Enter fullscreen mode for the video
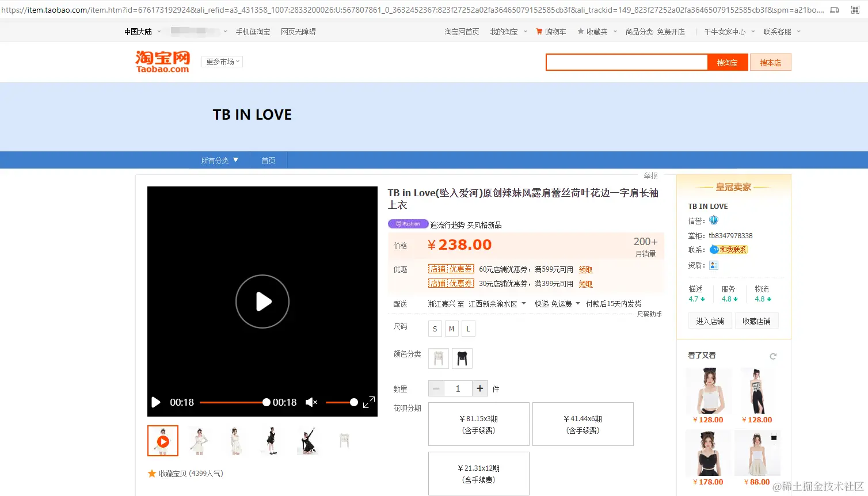 tap(369, 402)
